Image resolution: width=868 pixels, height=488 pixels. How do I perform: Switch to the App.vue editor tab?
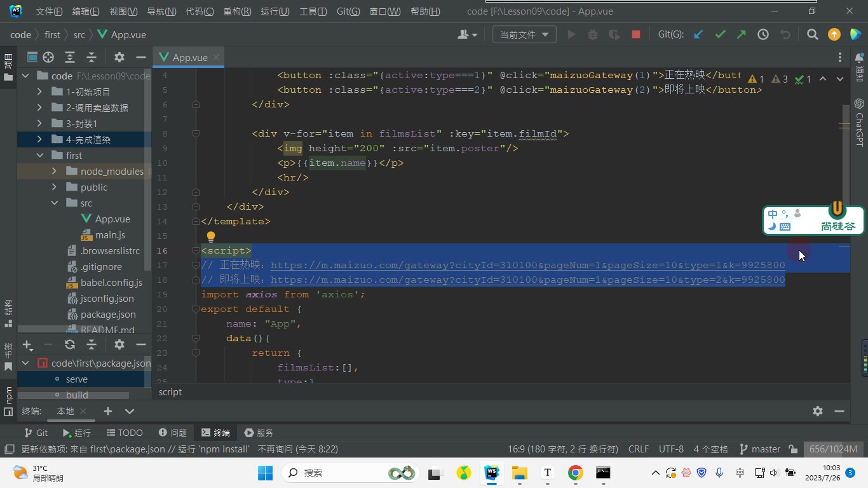(x=189, y=57)
